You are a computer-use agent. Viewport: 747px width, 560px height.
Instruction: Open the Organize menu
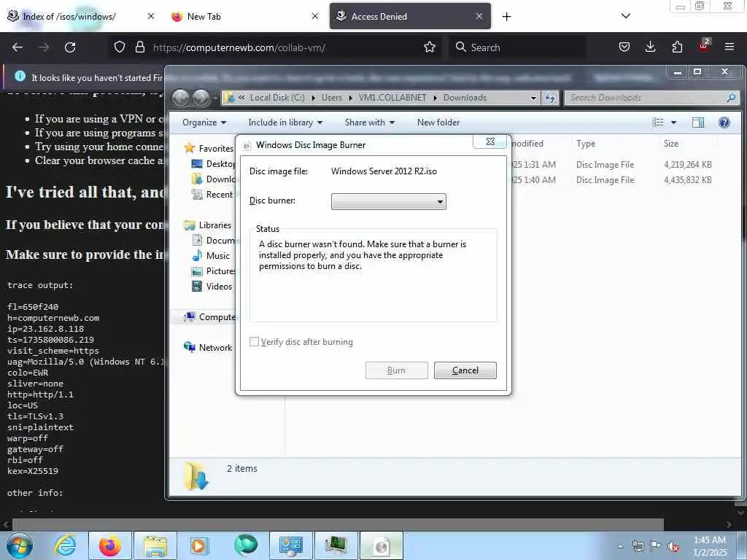click(x=204, y=122)
